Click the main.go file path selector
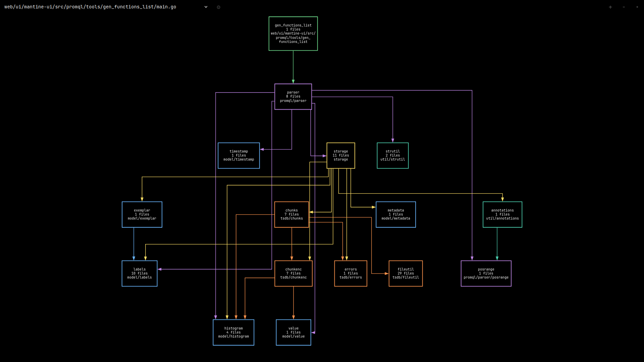Viewport: 644px width, 362px height. [90, 7]
